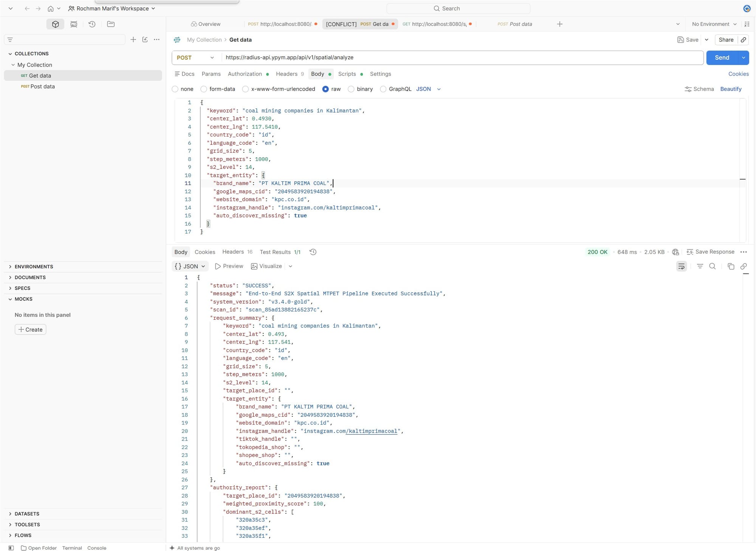Select the raw body radio button
The image size is (756, 551).
[325, 89]
